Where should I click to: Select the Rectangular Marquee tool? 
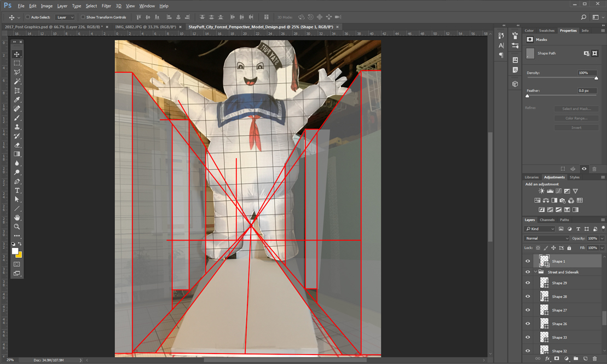coord(16,63)
